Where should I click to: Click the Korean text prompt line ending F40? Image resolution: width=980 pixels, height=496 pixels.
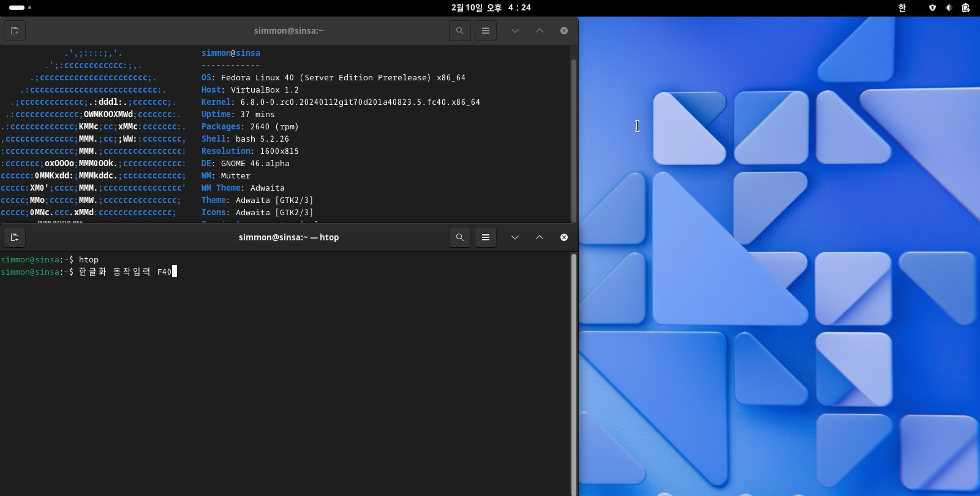point(89,272)
